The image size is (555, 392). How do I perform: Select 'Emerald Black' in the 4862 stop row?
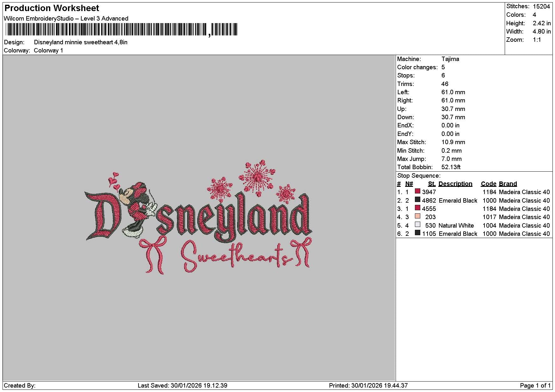458,201
